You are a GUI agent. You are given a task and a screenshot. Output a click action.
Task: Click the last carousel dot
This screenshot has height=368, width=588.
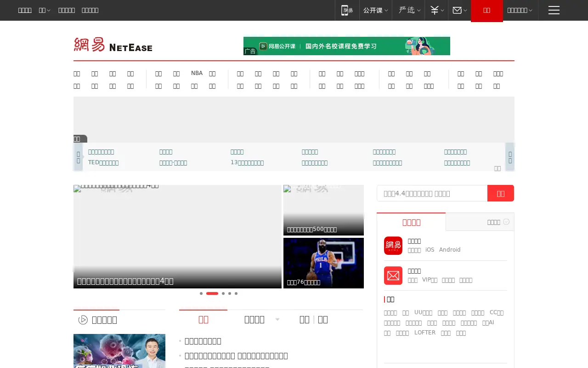click(236, 293)
